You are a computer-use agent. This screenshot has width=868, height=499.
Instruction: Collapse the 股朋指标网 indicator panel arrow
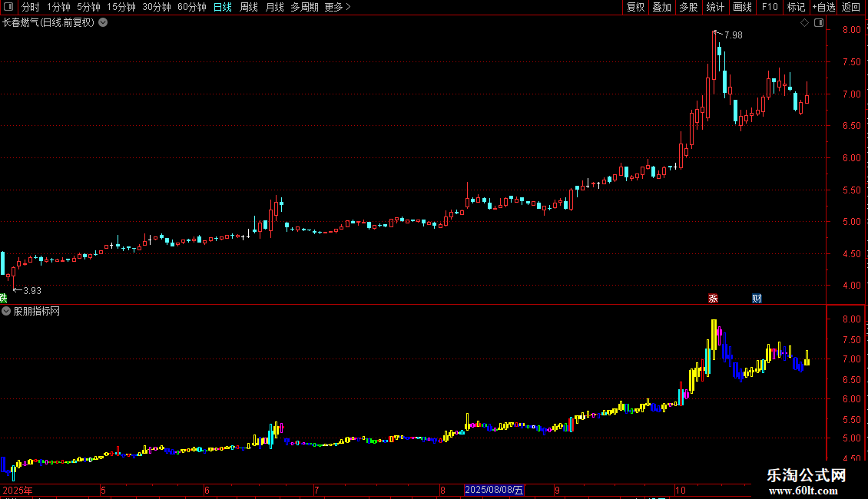[x=6, y=311]
